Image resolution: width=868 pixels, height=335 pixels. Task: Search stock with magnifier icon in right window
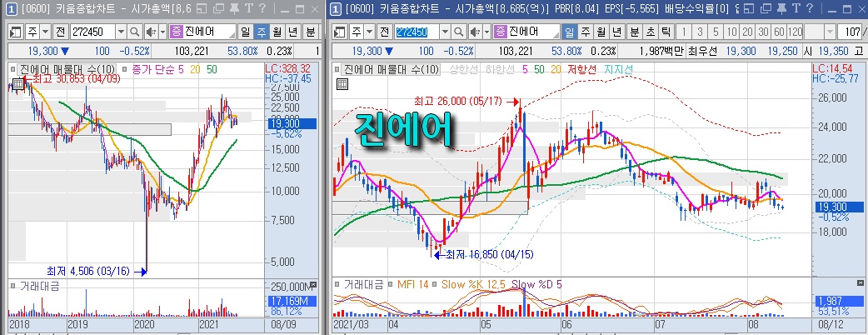click(x=458, y=32)
